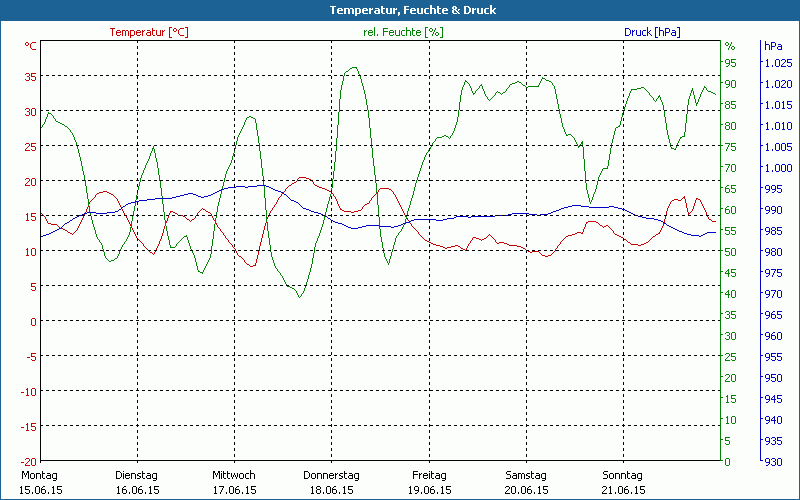The width and height of the screenshot is (800, 500).
Task: Select the 'Dienstag' day label
Action: click(136, 475)
